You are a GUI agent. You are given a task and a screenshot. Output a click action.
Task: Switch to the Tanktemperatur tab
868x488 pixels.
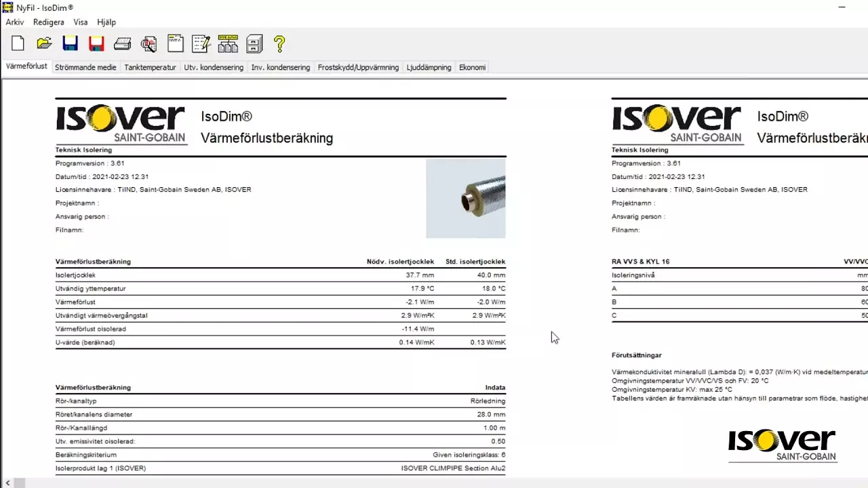[x=150, y=67]
